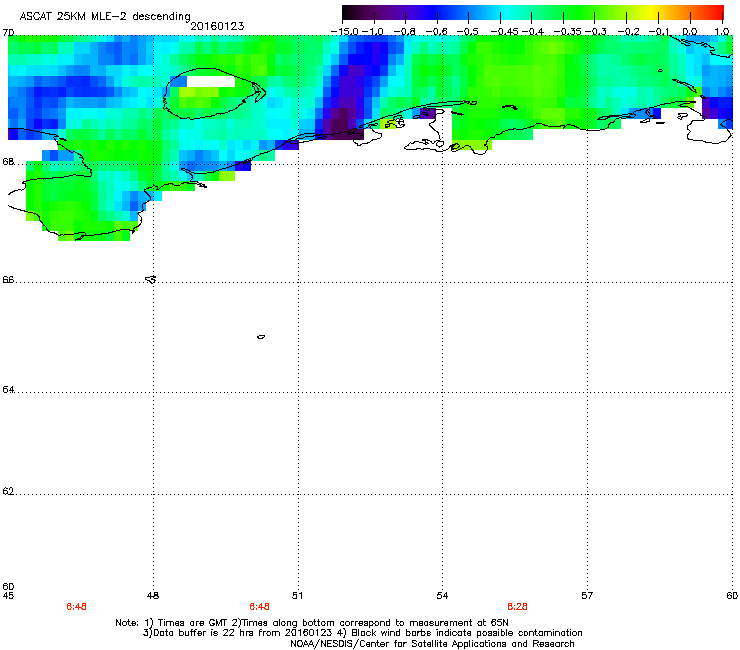Click the "NOAA/NESDIS/Center for Satellite Applications and Research" credit
The image size is (740, 650).
tap(432, 644)
